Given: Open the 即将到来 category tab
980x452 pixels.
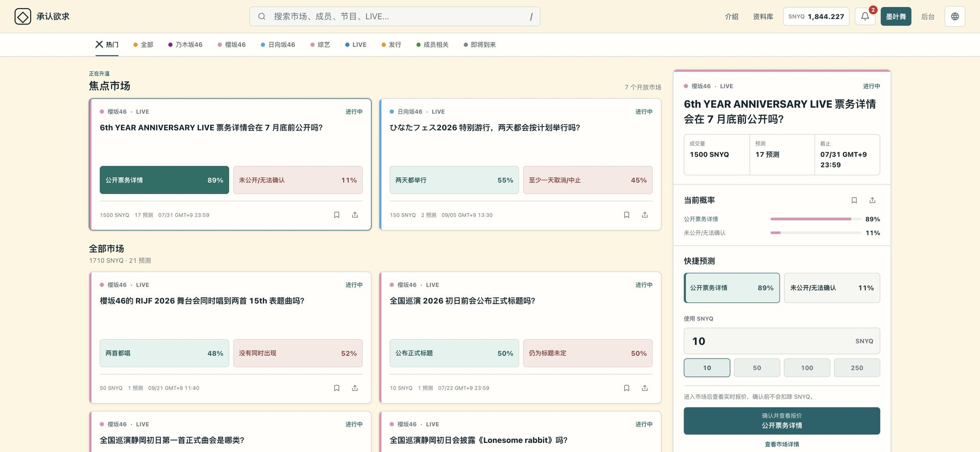Looking at the screenshot, I should point(479,44).
